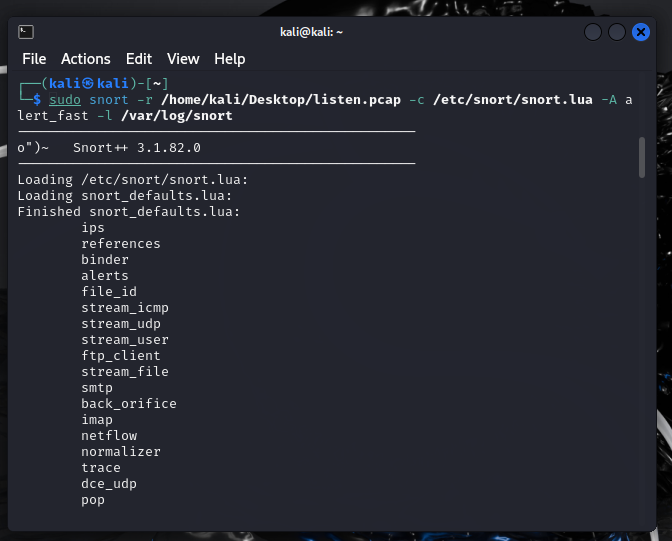Click the terminal maximize circle button
This screenshot has height=541, width=672.
point(617,32)
